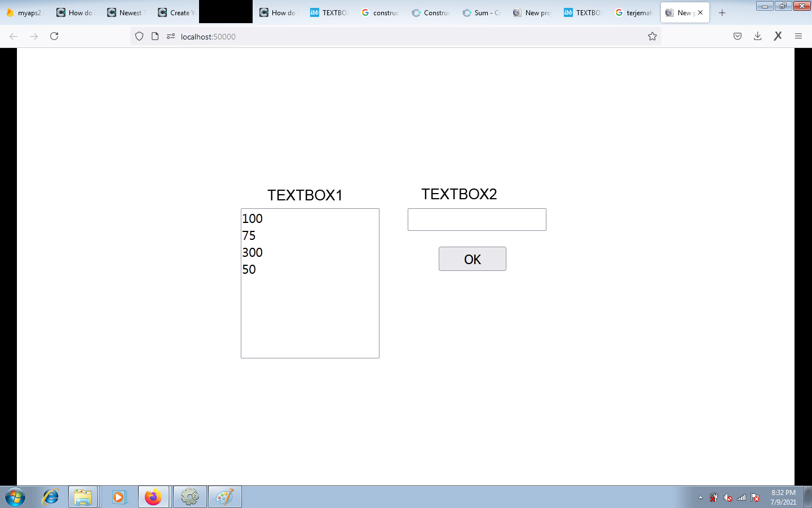This screenshot has width=812, height=508.
Task: Click the Firefox taskbar icon
Action: pyautogui.click(x=153, y=497)
